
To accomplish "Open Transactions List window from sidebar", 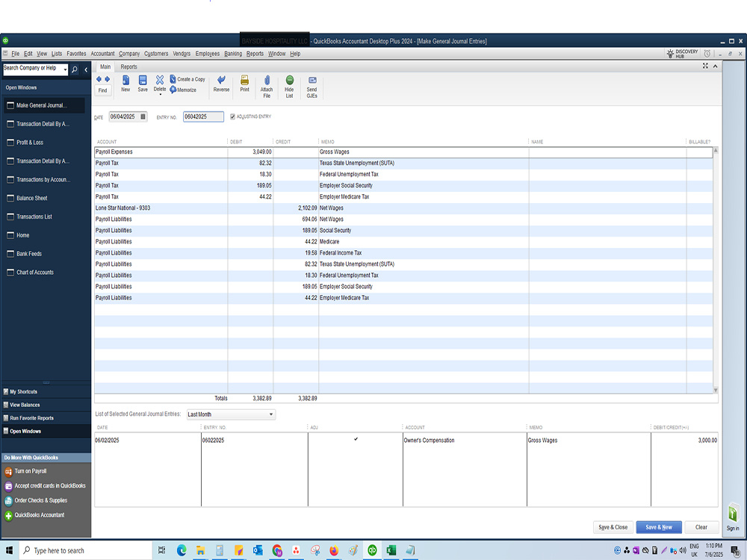I will click(34, 217).
